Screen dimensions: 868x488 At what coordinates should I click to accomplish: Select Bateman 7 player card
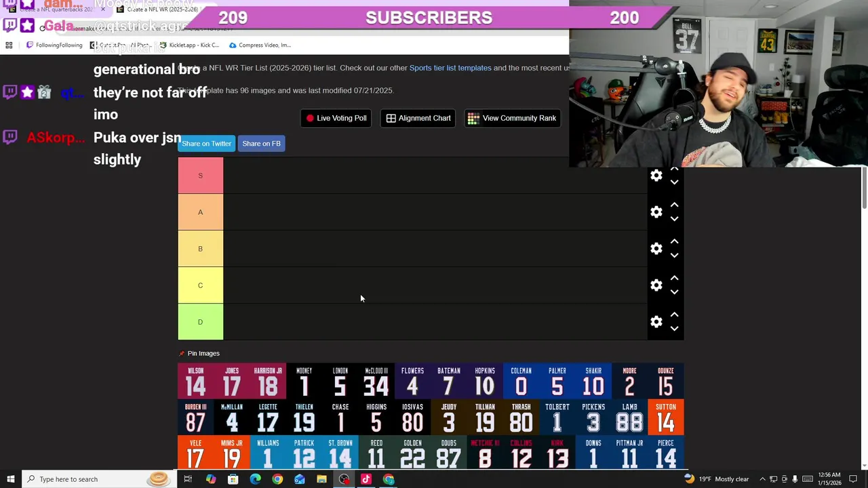pyautogui.click(x=449, y=381)
